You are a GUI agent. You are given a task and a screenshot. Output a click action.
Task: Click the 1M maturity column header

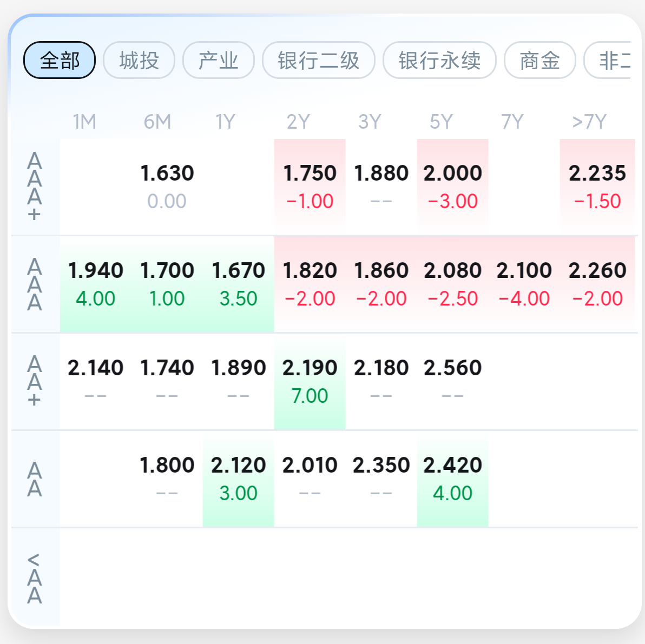(x=85, y=122)
